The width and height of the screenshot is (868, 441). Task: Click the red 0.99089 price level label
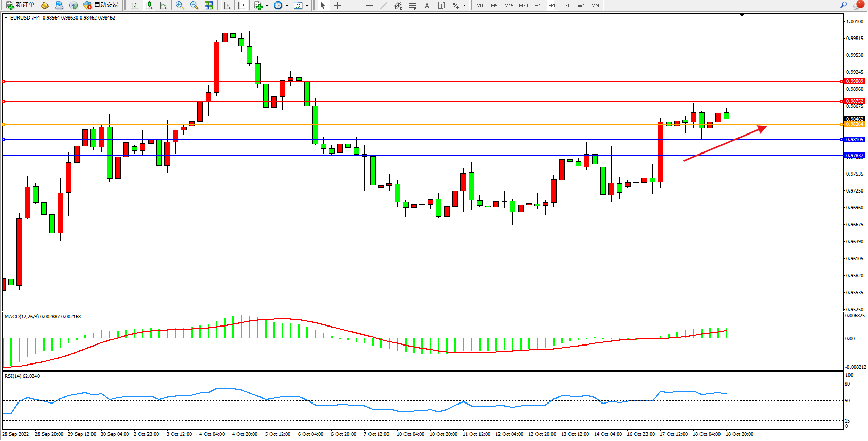855,81
